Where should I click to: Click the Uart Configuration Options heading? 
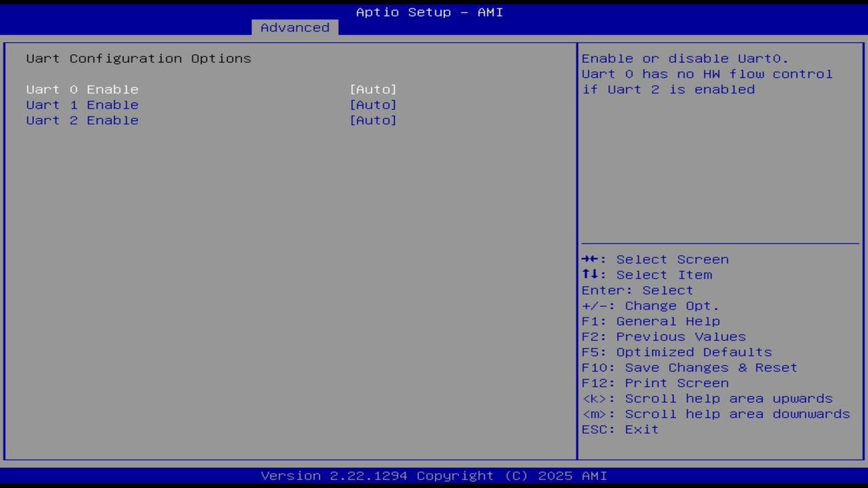[x=138, y=58]
